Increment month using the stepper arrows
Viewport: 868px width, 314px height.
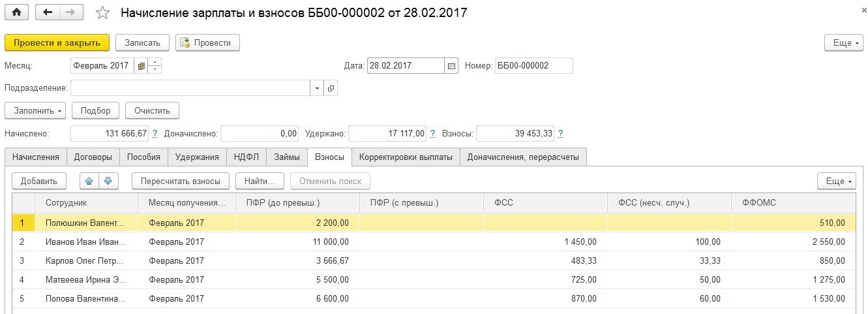(x=155, y=62)
